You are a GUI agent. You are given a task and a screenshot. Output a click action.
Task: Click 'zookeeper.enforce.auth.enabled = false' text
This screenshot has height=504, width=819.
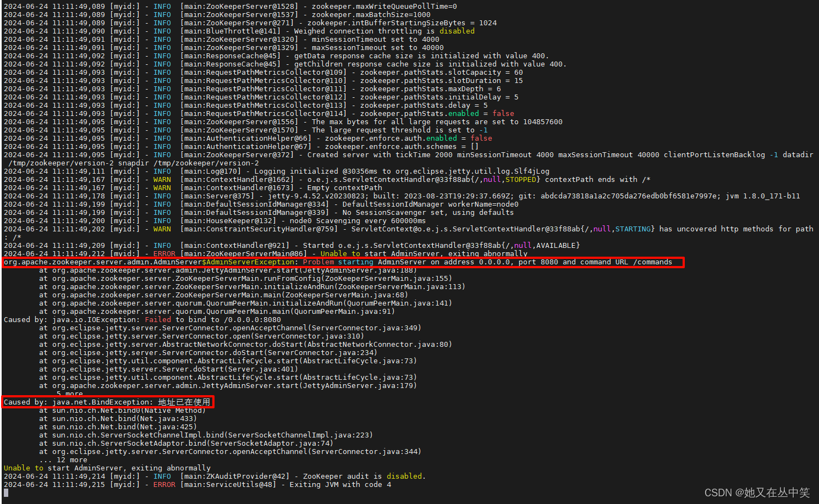pyautogui.click(x=408, y=139)
